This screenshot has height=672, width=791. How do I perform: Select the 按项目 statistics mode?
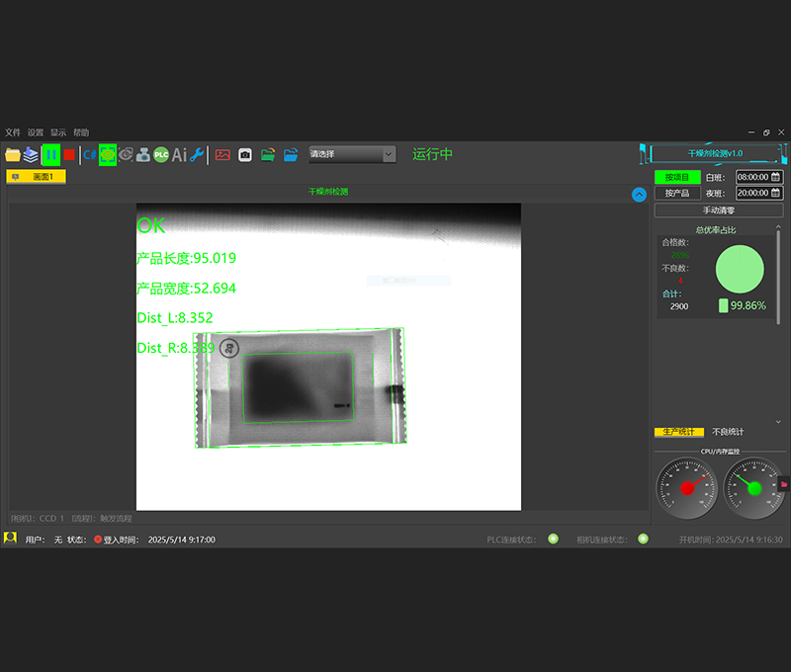tap(677, 177)
